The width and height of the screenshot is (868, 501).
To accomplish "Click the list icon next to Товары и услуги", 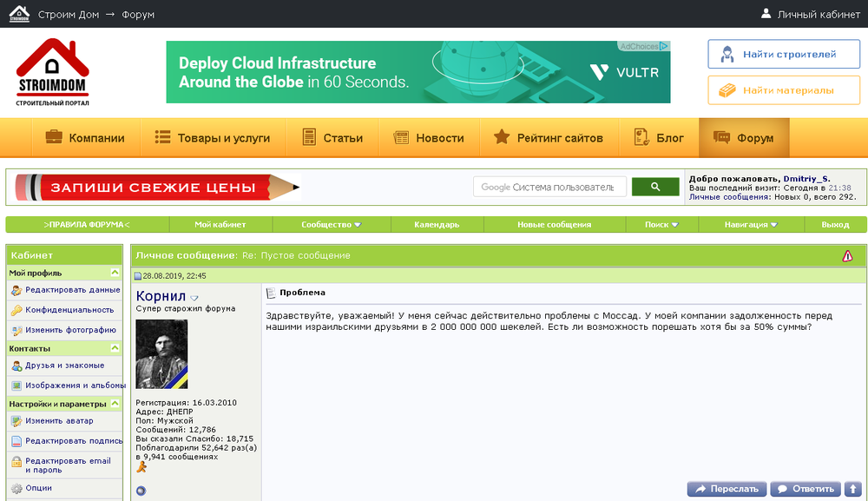I will pyautogui.click(x=162, y=137).
